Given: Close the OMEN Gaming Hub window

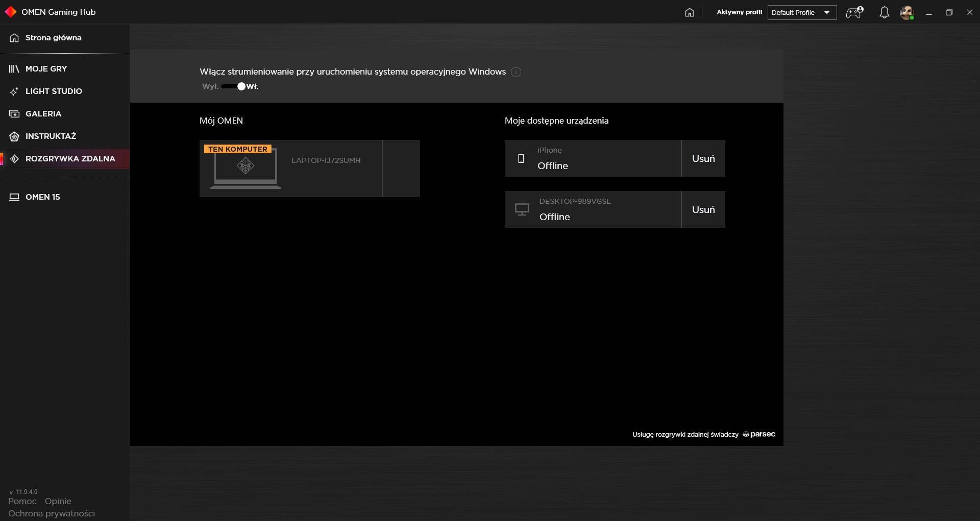Looking at the screenshot, I should pos(970,12).
